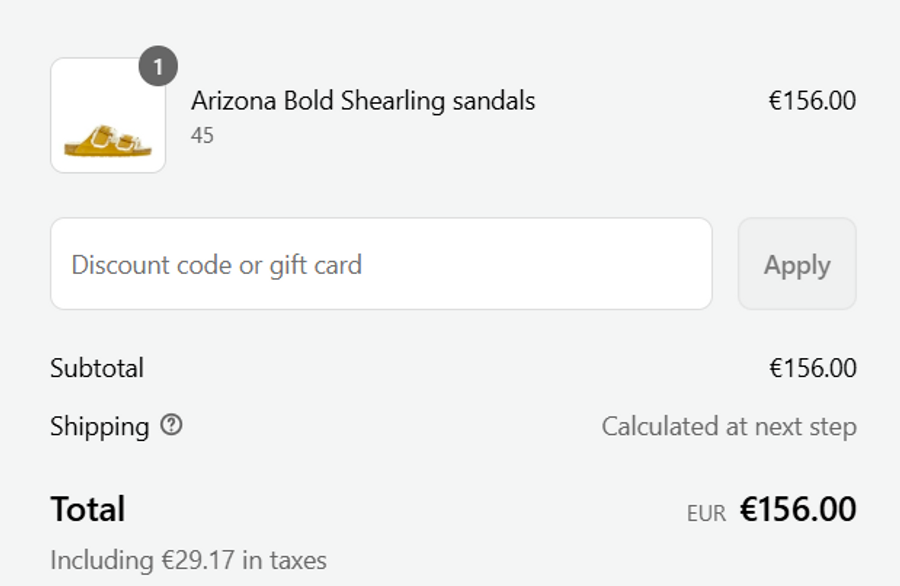
Task: Click the Including €29.17 in taxes note
Action: pyautogui.click(x=188, y=560)
